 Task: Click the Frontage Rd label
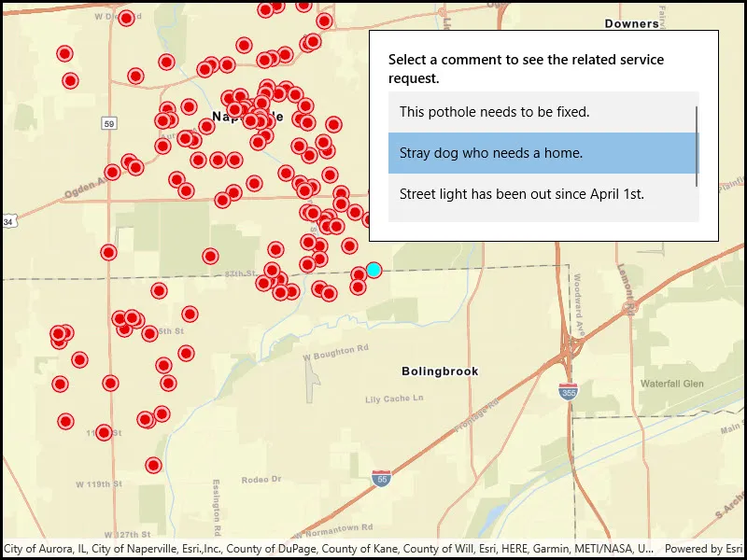click(476, 415)
